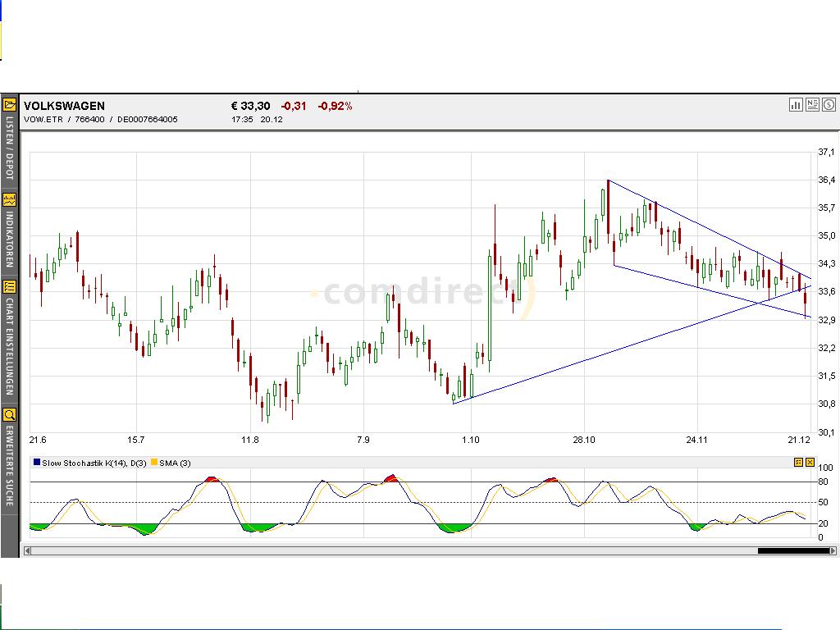Image resolution: width=840 pixels, height=630 pixels.
Task: Click the circled S icon in header
Action: pyautogui.click(x=829, y=105)
